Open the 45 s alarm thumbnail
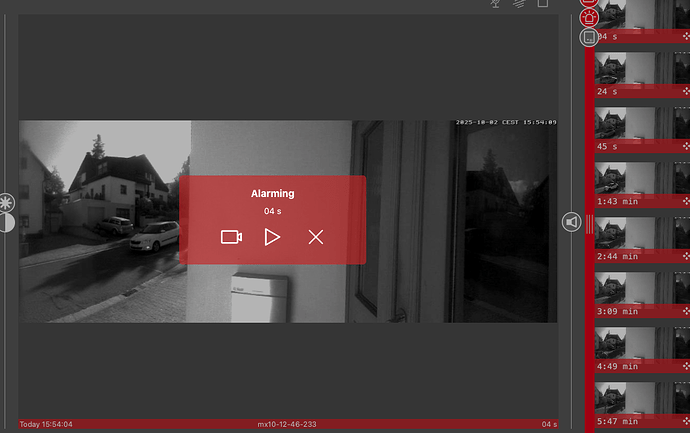Viewport: 690px width, 433px height. [x=642, y=130]
